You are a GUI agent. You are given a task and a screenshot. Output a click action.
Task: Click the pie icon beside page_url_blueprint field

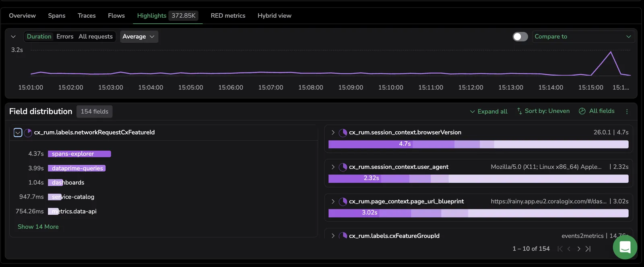tap(343, 202)
